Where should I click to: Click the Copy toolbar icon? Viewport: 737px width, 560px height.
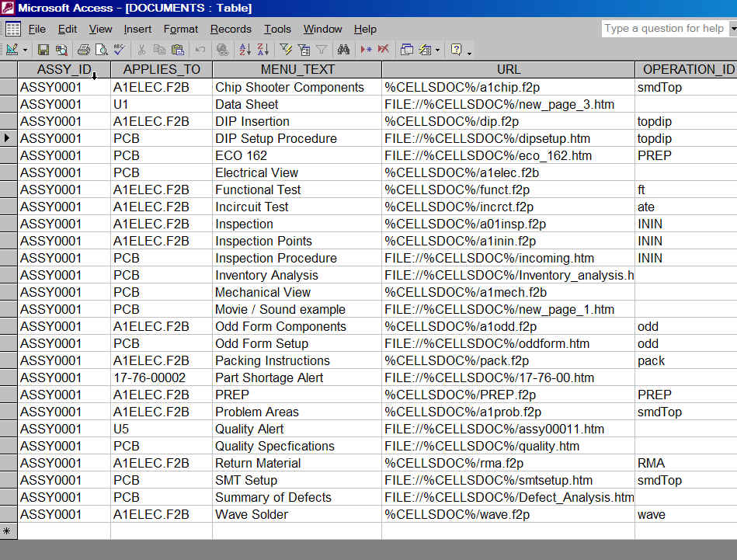click(x=159, y=50)
